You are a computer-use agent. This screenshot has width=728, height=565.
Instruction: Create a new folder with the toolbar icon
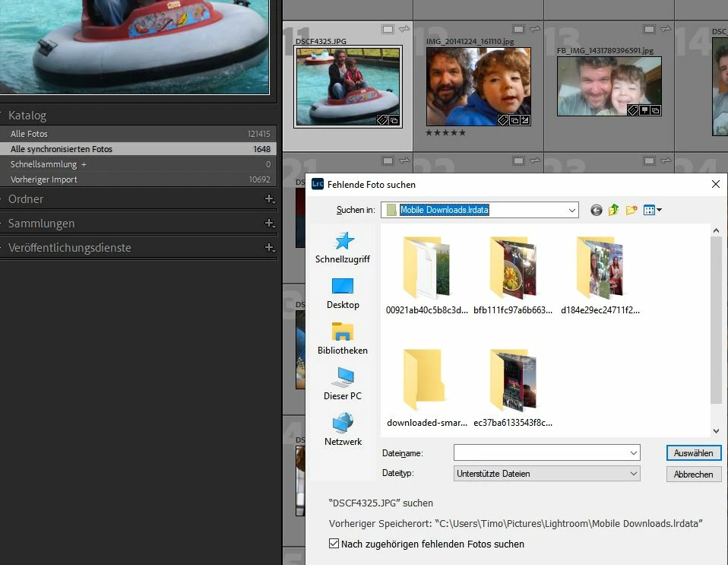click(631, 210)
